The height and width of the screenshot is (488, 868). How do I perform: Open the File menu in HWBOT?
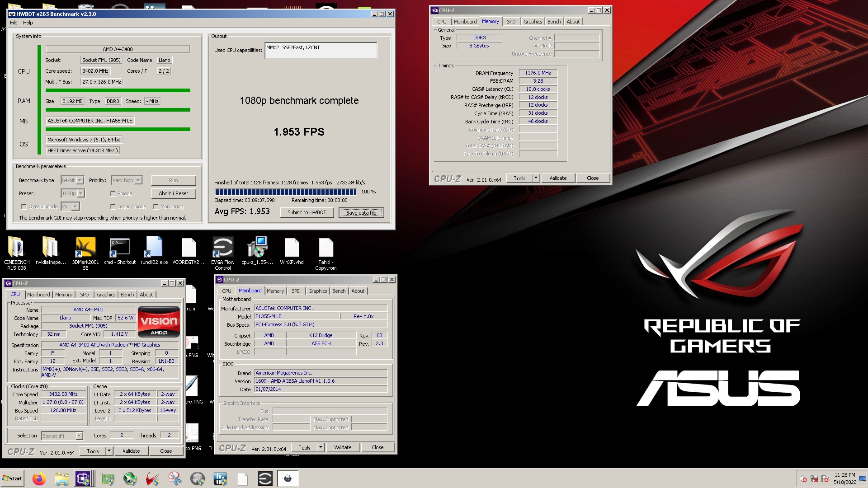14,23
